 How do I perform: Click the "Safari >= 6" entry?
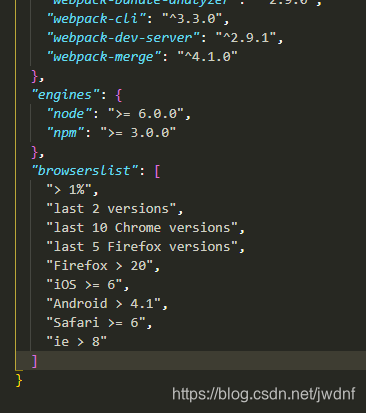tap(96, 323)
